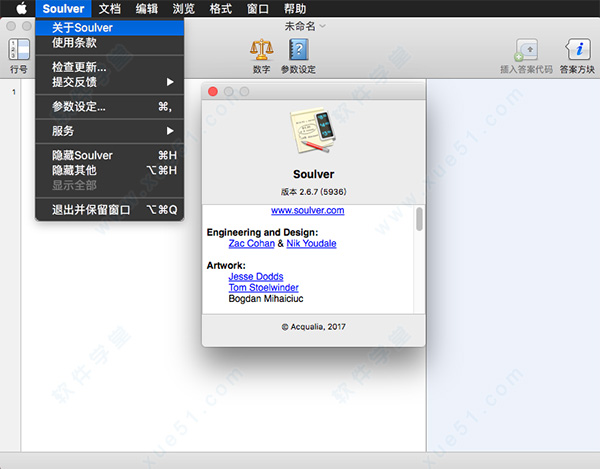Click the © Acqualia, 2017 text

click(x=313, y=327)
